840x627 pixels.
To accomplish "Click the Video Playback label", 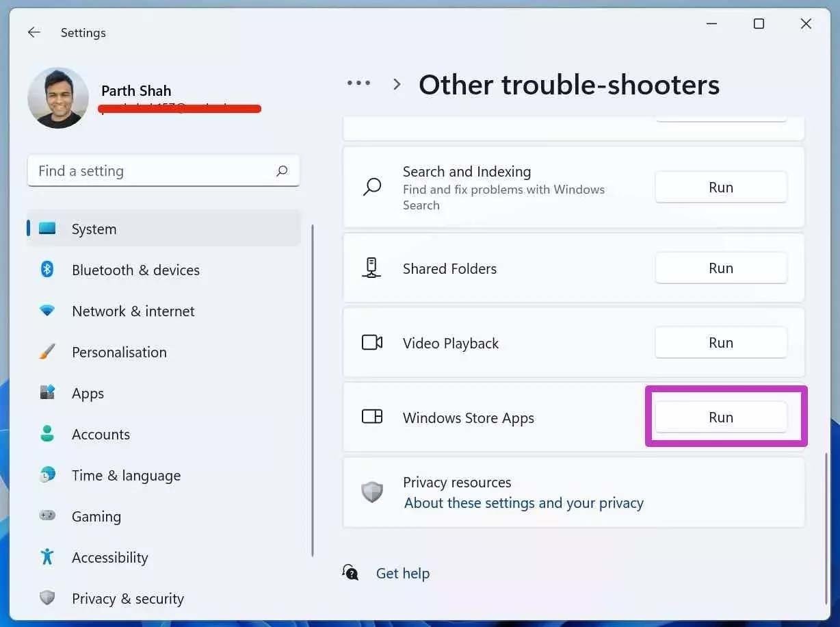I will [x=451, y=343].
